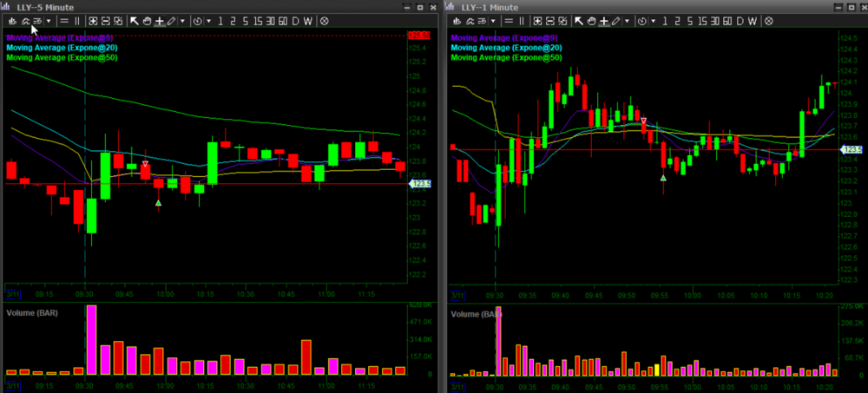Select the arrow pointer tool in LLY 5 Minute chart
The width and height of the screenshot is (868, 393).
pyautogui.click(x=135, y=20)
